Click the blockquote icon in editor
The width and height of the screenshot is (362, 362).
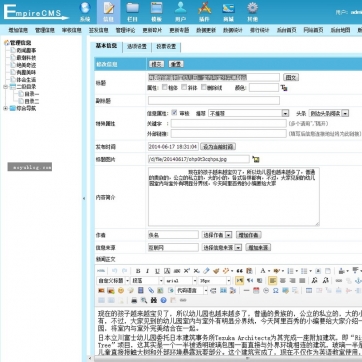pyautogui.click(x=239, y=271)
